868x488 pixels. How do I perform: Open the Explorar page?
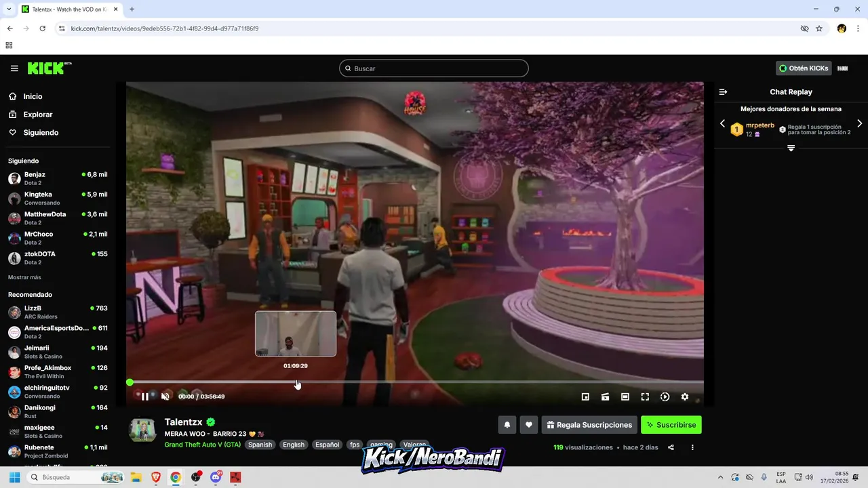[37, 115]
